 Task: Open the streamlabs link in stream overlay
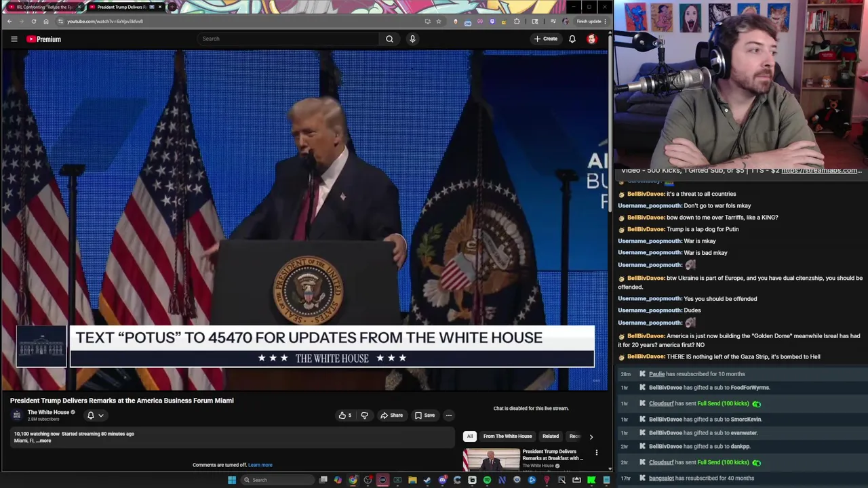(821, 171)
